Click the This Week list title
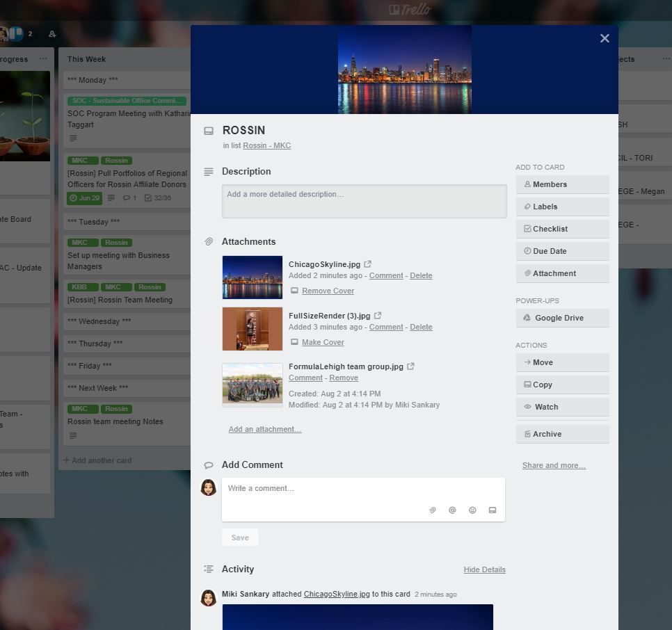The width and height of the screenshot is (672, 630). tap(86, 59)
